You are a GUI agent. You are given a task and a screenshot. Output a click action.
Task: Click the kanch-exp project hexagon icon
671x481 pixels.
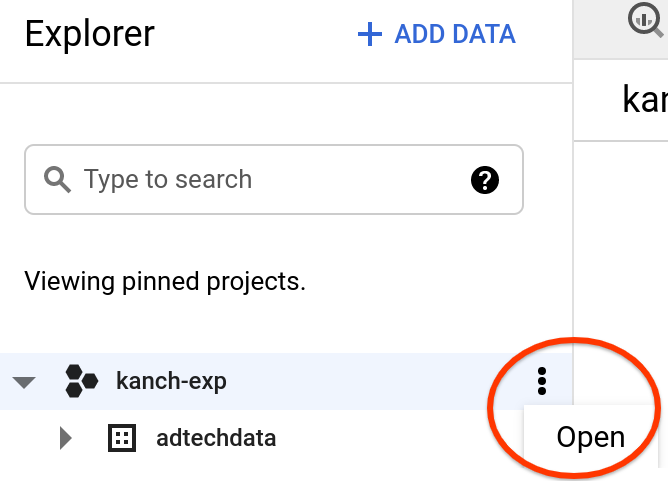(x=81, y=380)
